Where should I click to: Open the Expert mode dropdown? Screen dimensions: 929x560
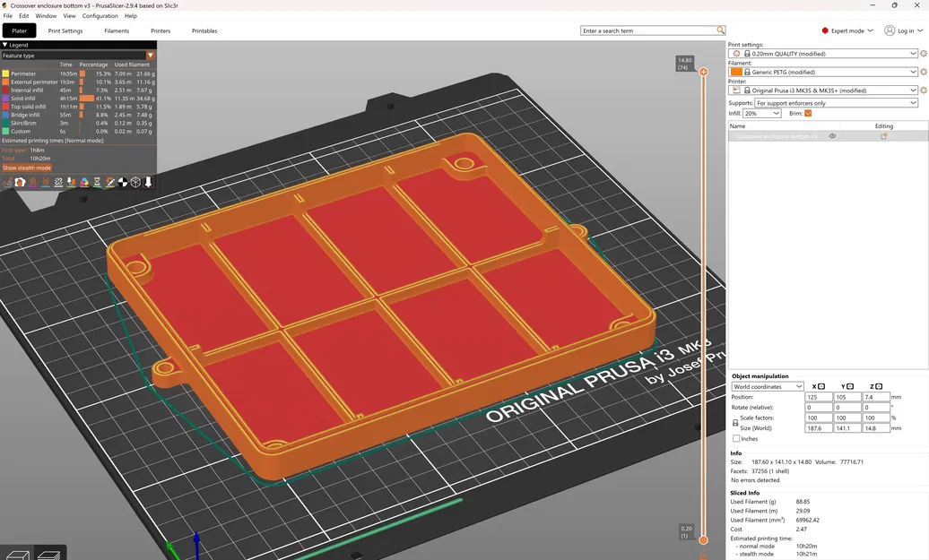(x=847, y=30)
